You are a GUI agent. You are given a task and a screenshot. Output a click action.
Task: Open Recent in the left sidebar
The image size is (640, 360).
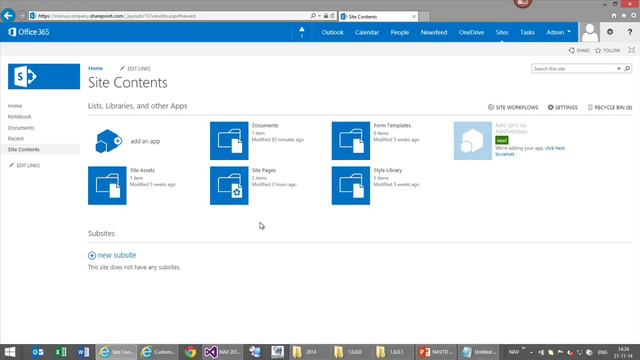click(x=16, y=139)
